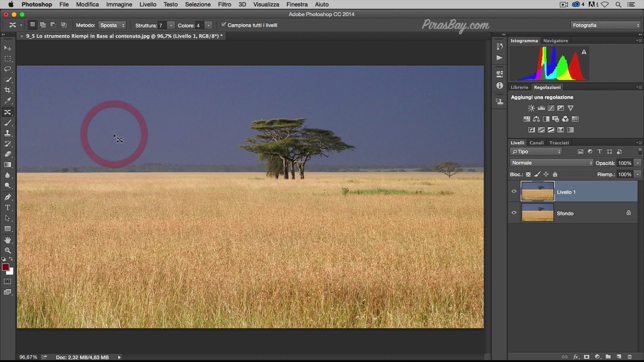Select the Lasso tool
The width and height of the screenshot is (644, 362).
8,69
